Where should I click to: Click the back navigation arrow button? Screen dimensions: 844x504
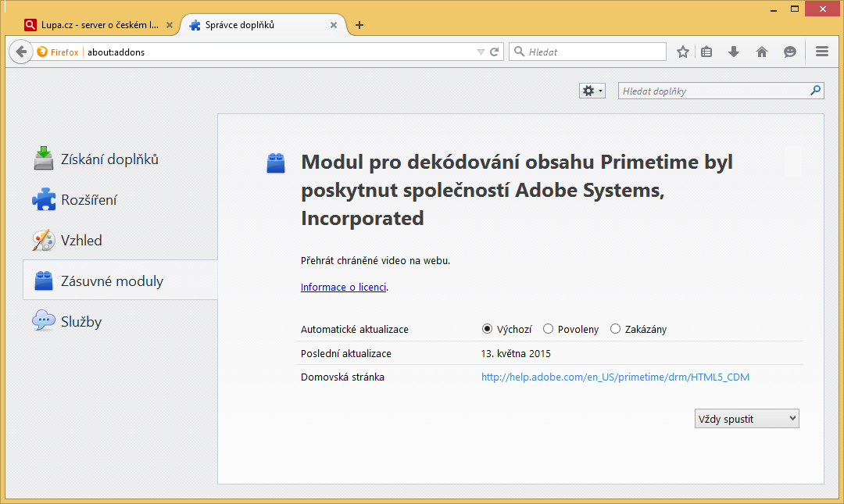point(22,52)
